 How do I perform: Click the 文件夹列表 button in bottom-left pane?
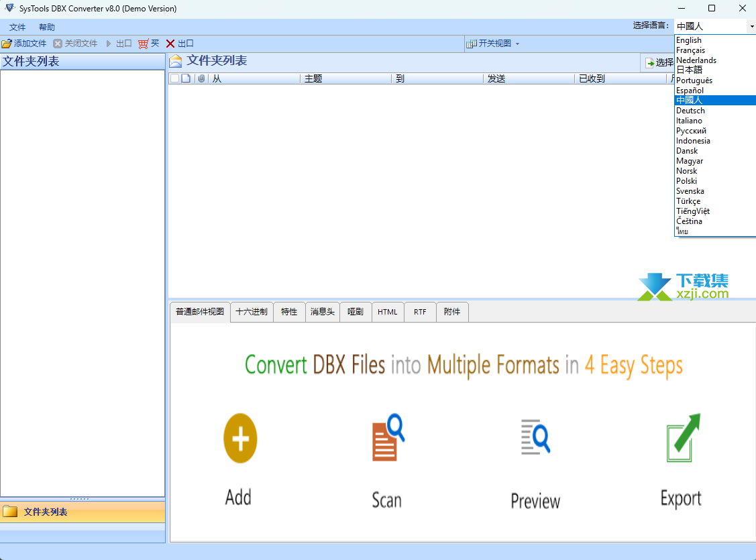[x=46, y=512]
